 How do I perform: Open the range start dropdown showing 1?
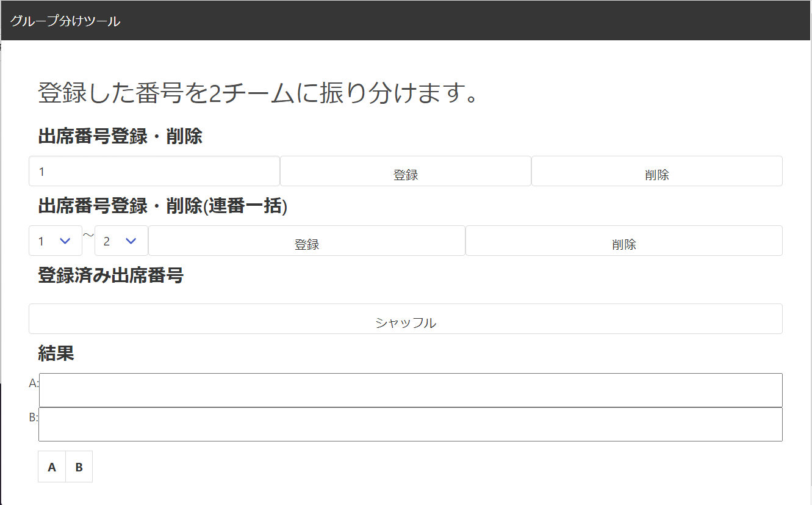coord(55,241)
